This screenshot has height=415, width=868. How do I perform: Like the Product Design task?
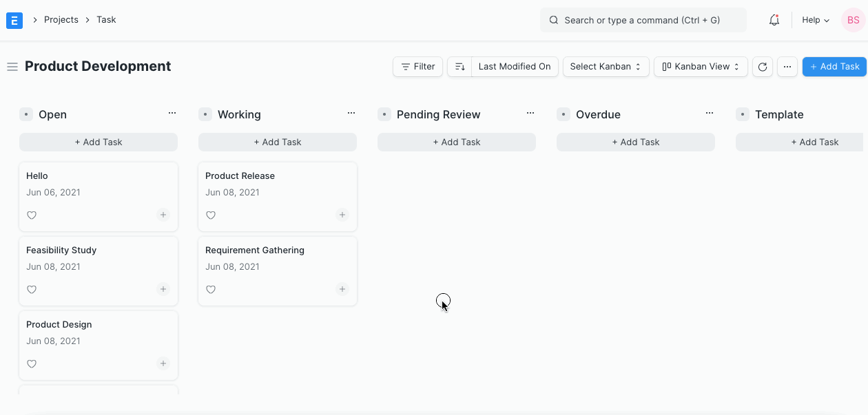pos(32,363)
